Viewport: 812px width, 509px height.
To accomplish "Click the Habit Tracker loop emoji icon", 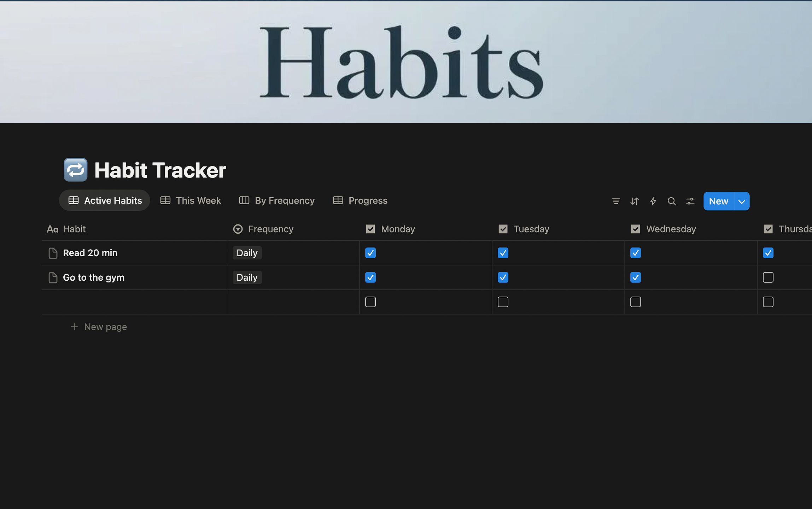I will (75, 170).
